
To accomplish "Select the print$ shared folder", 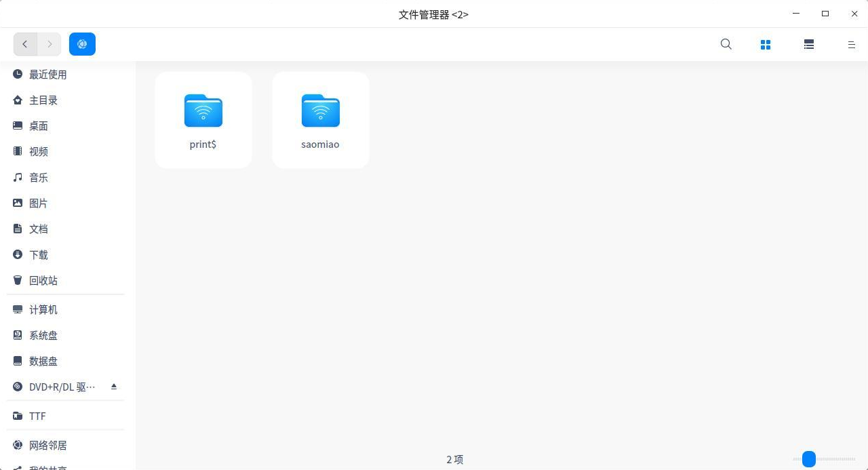I will (203, 120).
